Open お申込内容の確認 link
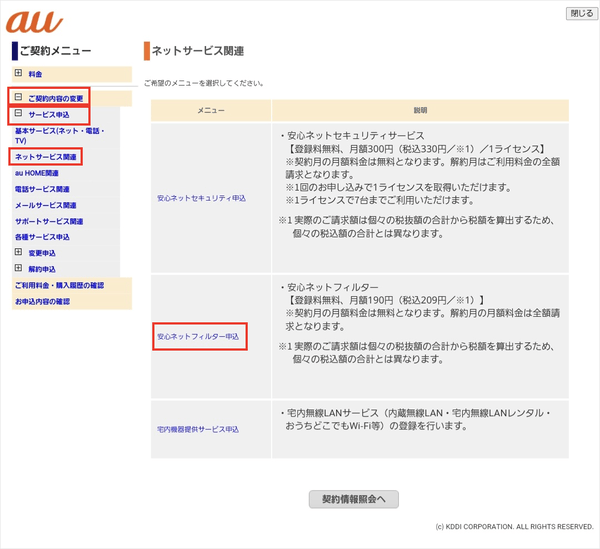600x549 pixels. (42, 301)
